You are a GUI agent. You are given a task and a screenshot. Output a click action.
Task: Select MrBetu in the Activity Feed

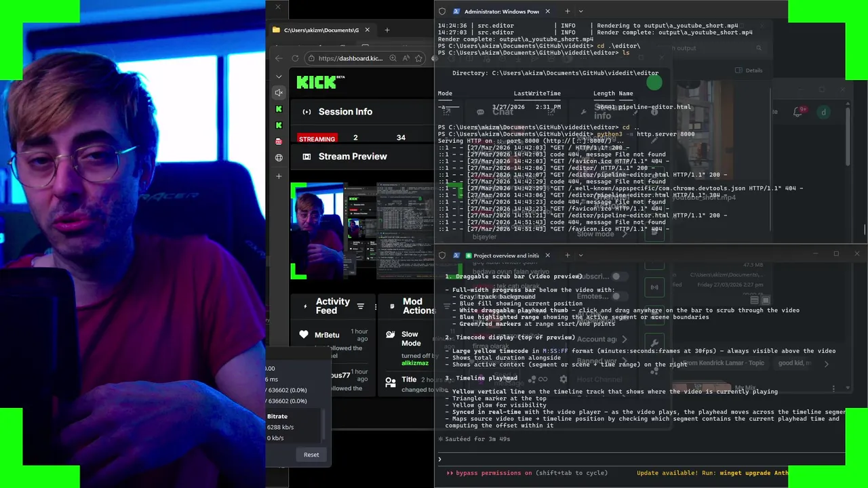(x=327, y=335)
